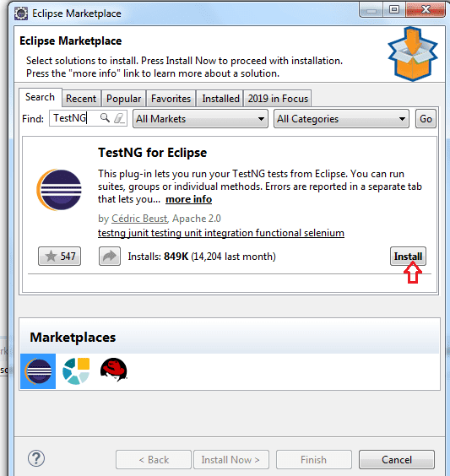Viewport: 450px width, 476px height.
Task: Close the Eclipse Marketplace window
Action: (x=426, y=10)
